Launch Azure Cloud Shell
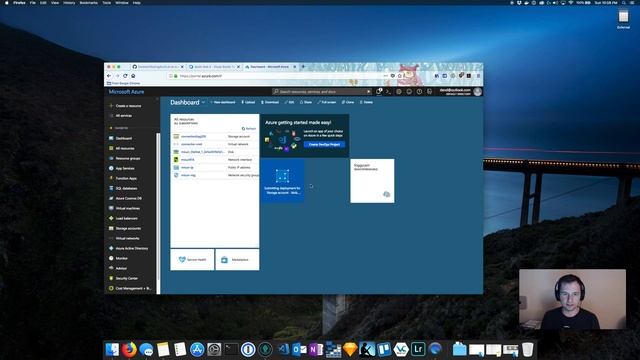 click(388, 92)
